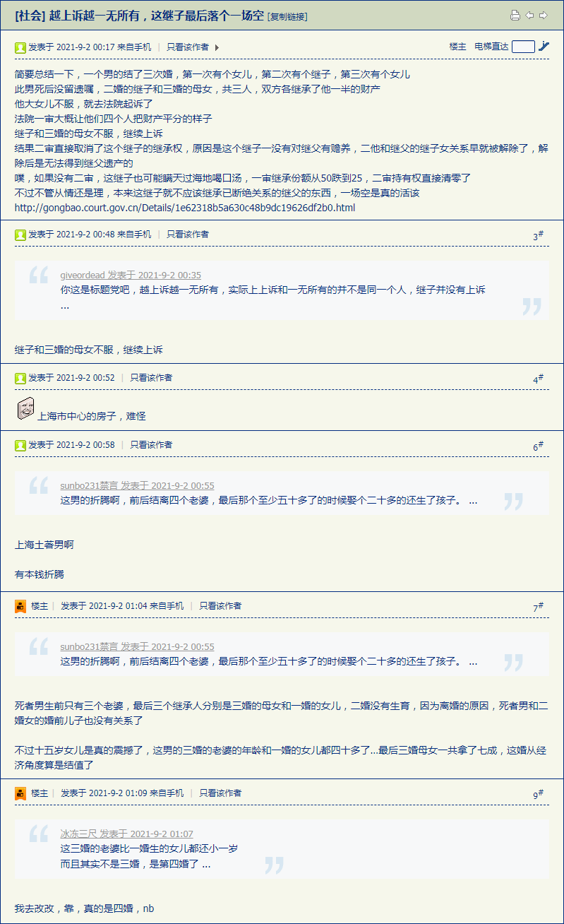Click the 楼主 badge on the 01:09 post
Screen dimensions: 564x924
point(40,793)
